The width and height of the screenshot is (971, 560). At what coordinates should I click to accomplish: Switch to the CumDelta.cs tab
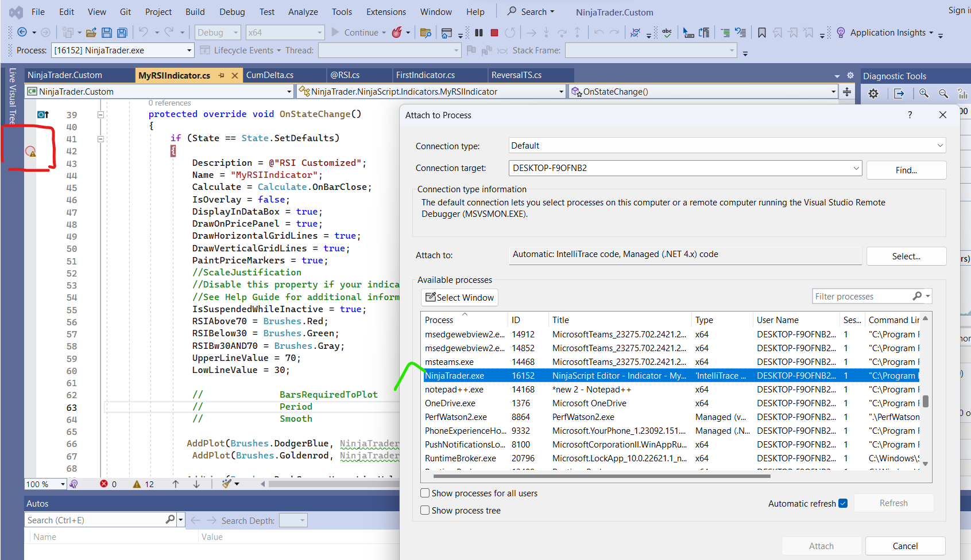[x=270, y=75]
